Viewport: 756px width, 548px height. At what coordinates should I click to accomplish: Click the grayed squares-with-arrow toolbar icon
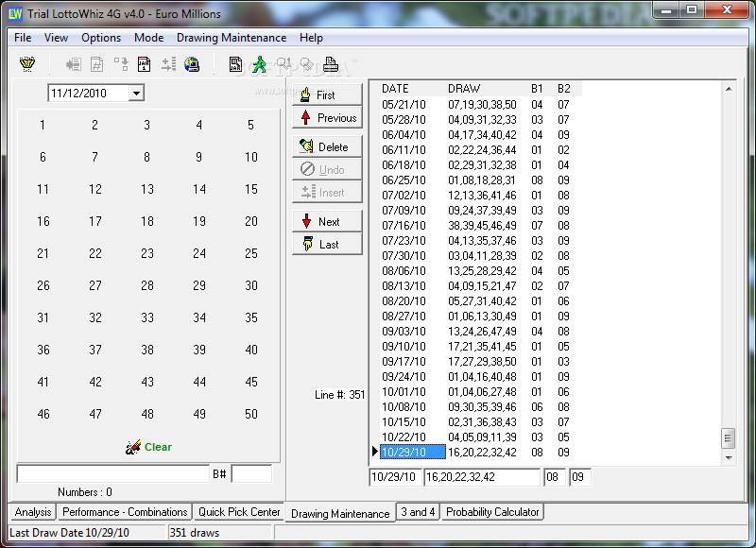(x=121, y=64)
